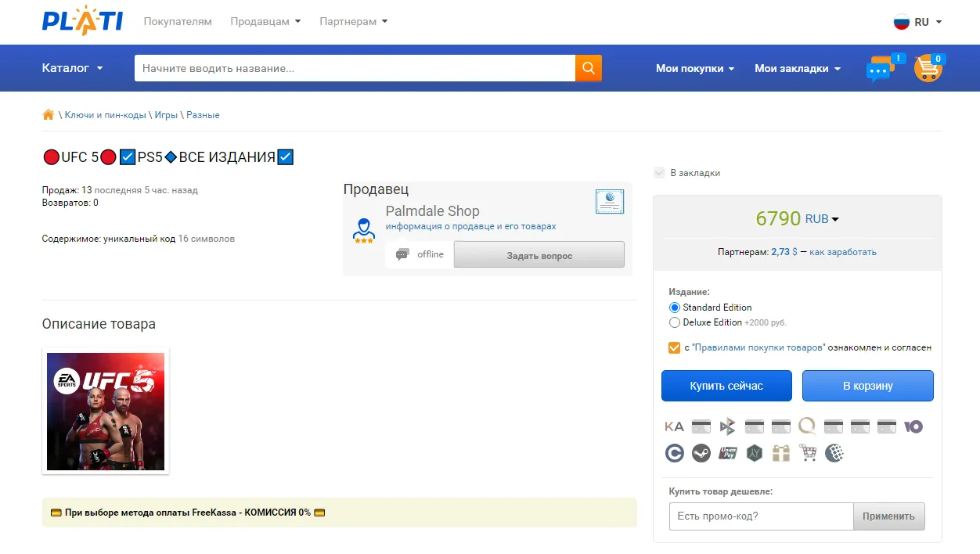
Task: Open the Мои закладки dropdown
Action: 798,68
